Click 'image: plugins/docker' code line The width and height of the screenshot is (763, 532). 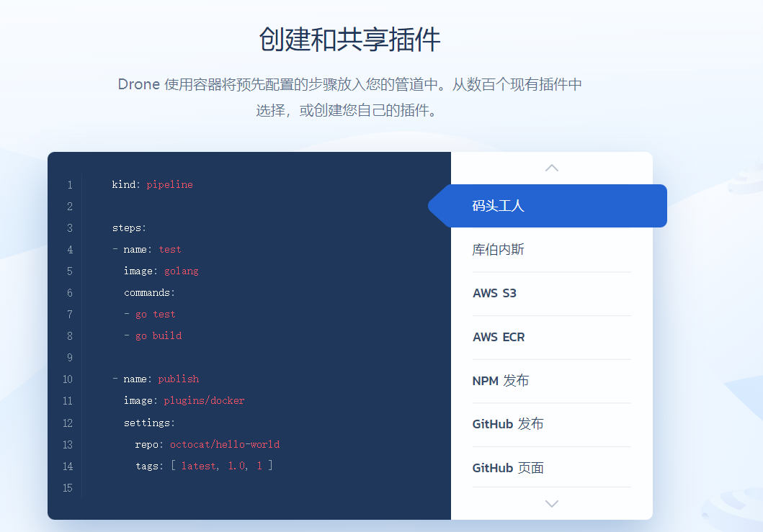pyautogui.click(x=184, y=401)
